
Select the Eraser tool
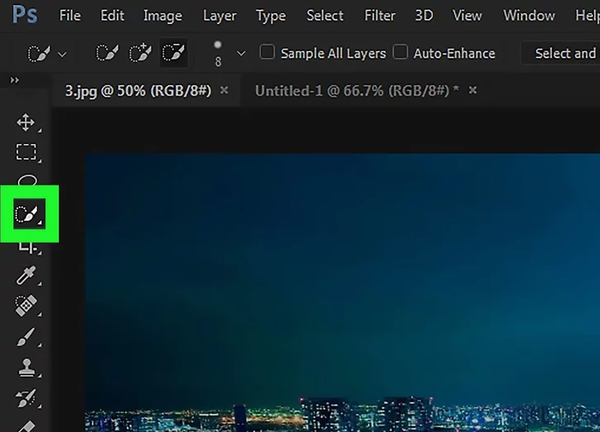click(x=27, y=426)
